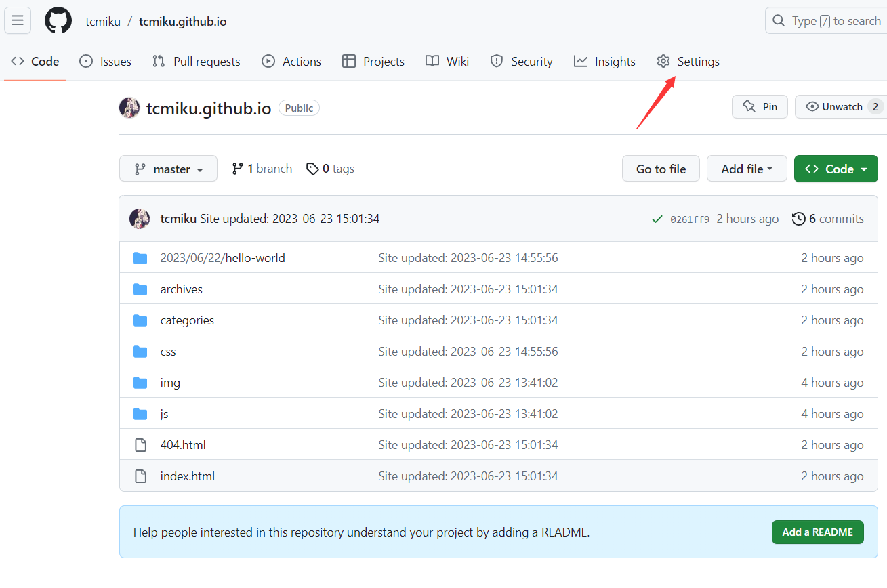Open the Wiki tab

(x=447, y=62)
